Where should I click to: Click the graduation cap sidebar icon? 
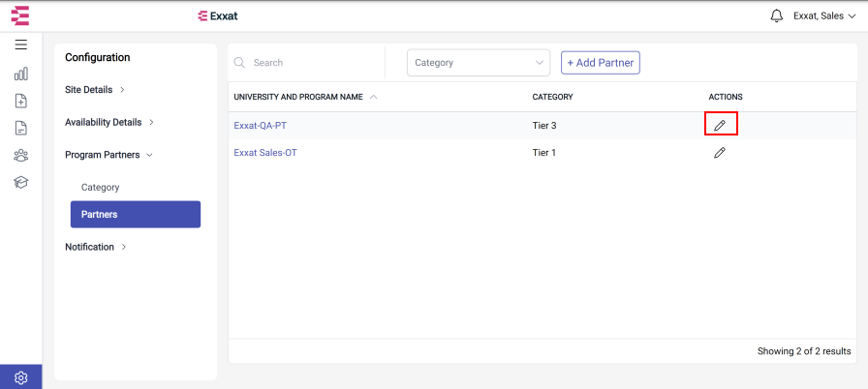click(21, 182)
